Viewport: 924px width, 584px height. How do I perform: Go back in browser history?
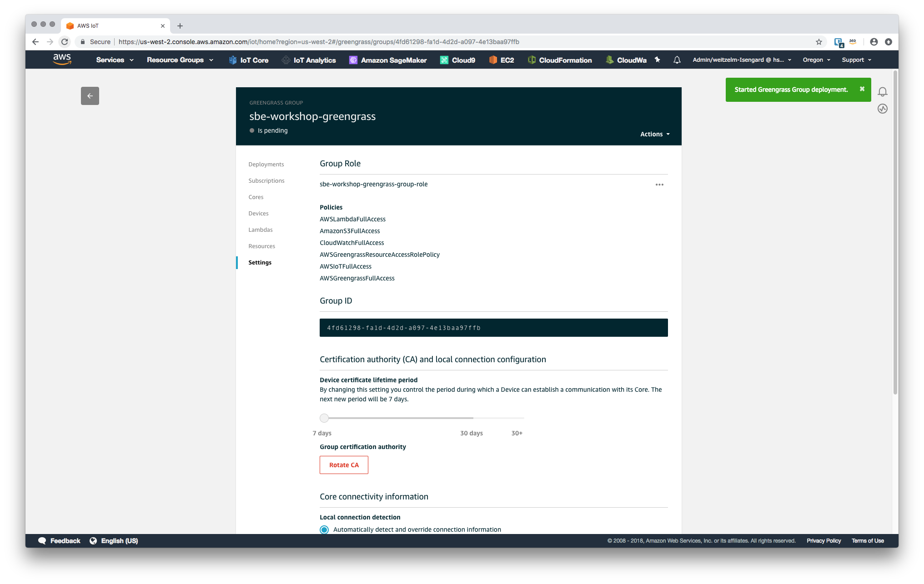(x=35, y=42)
